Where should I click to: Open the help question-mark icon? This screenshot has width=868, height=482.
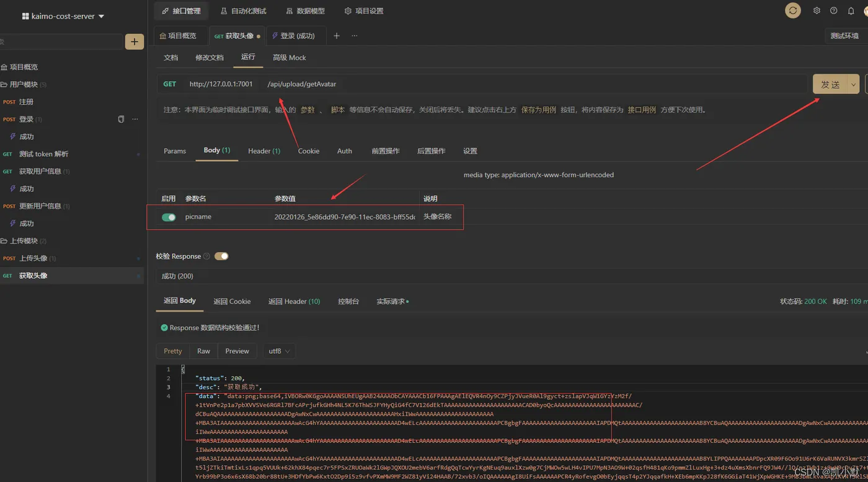834,11
